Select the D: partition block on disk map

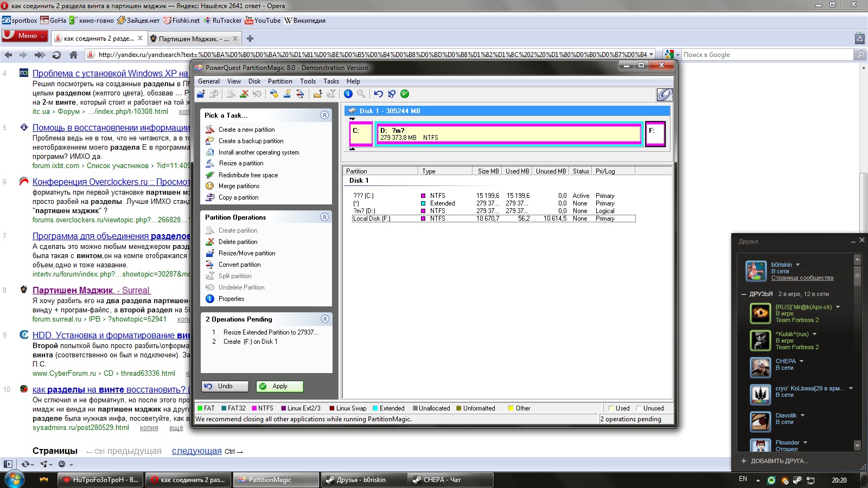click(x=509, y=134)
